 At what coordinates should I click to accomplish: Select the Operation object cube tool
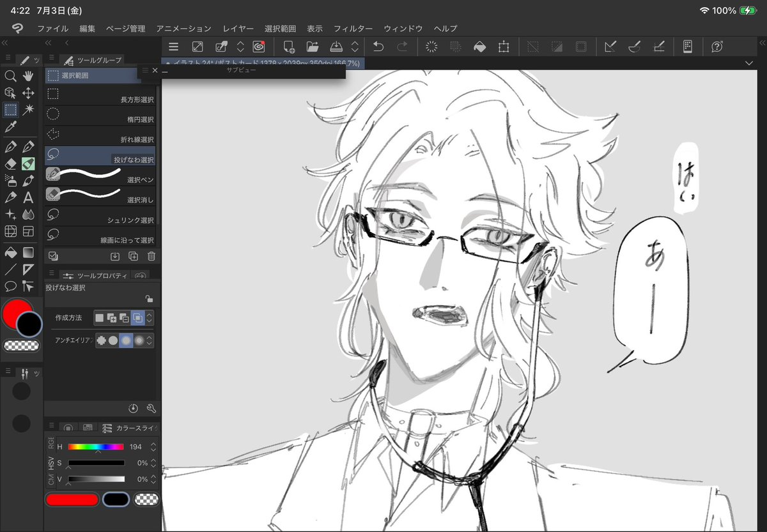[10, 93]
